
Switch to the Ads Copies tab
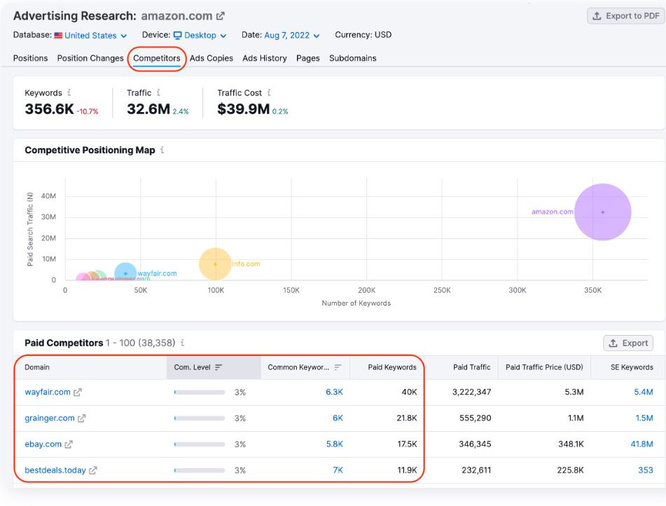pos(211,58)
